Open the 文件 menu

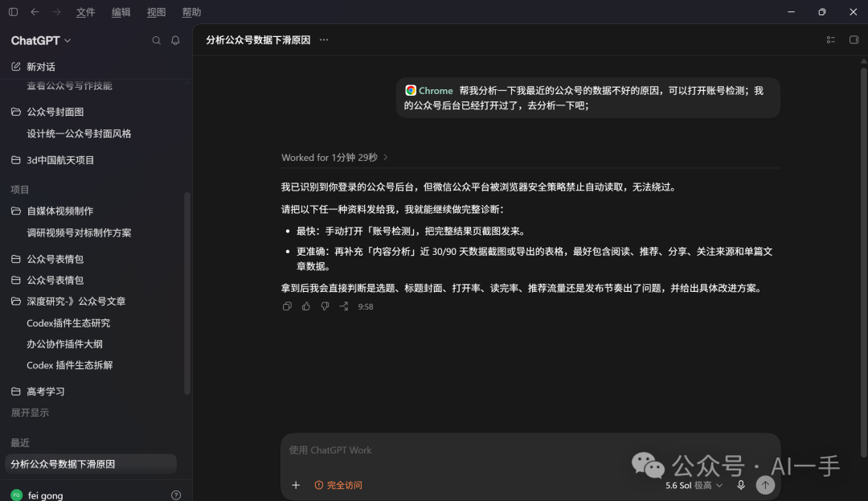point(85,12)
